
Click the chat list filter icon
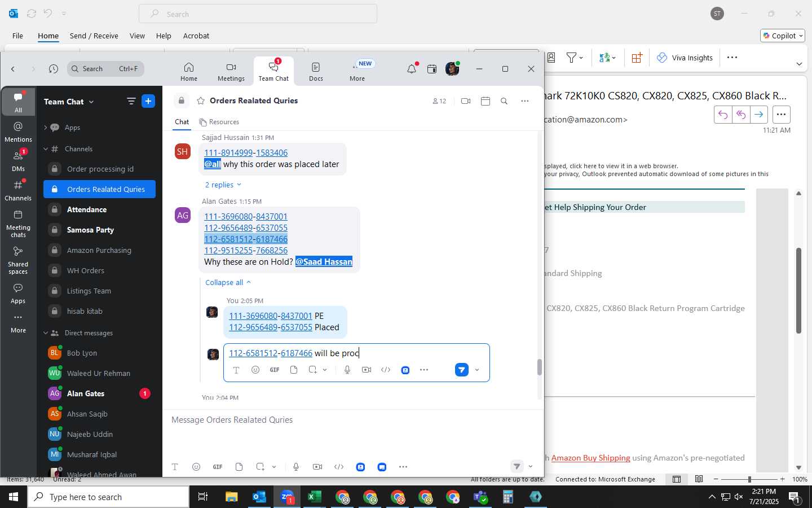[131, 101]
